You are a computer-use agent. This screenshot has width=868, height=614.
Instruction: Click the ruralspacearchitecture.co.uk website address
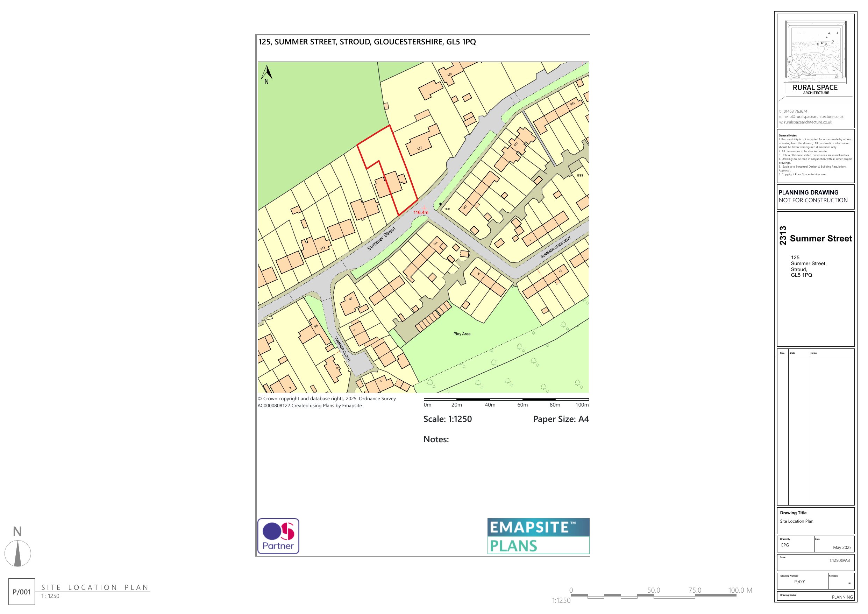tap(807, 122)
